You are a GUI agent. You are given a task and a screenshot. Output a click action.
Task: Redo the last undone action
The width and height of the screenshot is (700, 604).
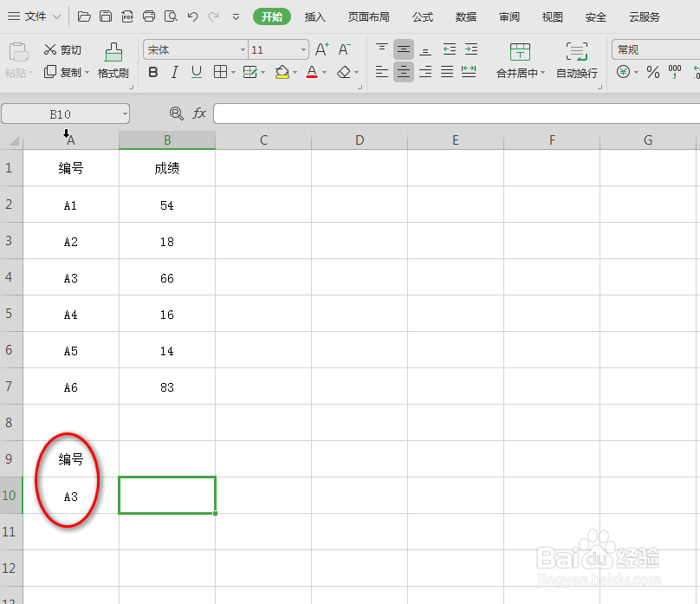tap(214, 17)
